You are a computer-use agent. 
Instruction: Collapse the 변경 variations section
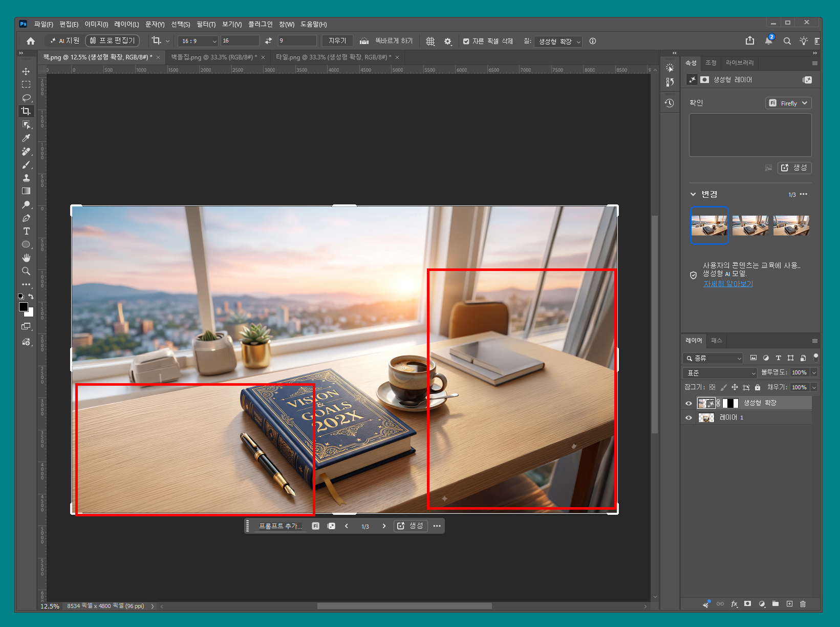pyautogui.click(x=693, y=194)
